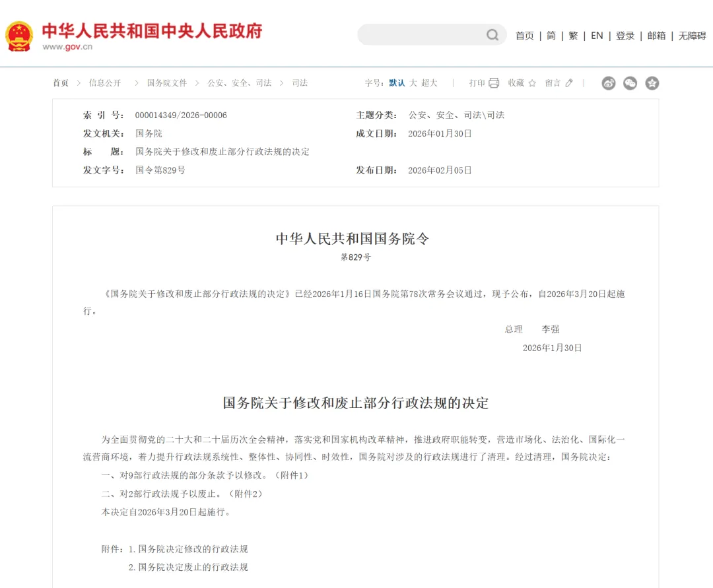Open the 登录 login link
Screen dimensions: 713x588
(625, 36)
